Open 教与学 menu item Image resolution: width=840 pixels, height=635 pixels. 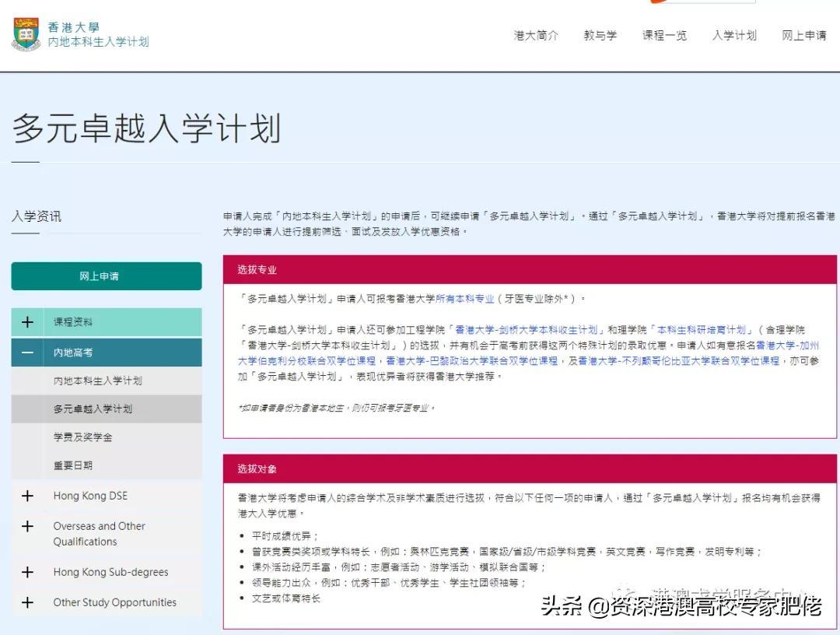(x=600, y=35)
